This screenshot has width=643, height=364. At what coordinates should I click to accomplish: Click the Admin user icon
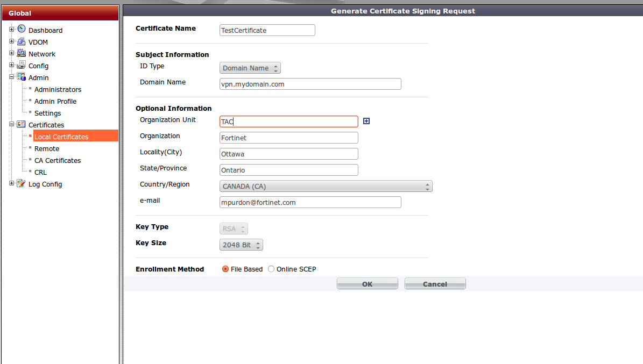22,77
